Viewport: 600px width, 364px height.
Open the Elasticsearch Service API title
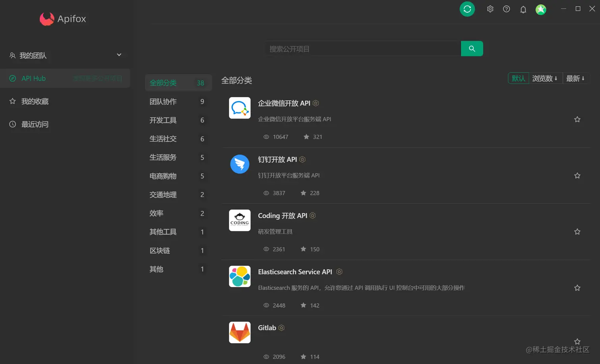point(295,272)
